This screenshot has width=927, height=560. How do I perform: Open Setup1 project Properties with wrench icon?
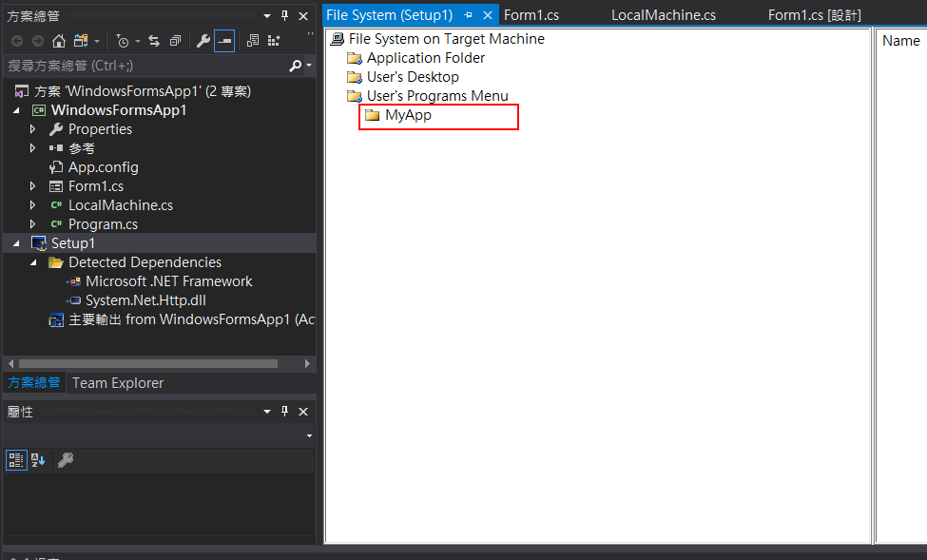[x=203, y=41]
